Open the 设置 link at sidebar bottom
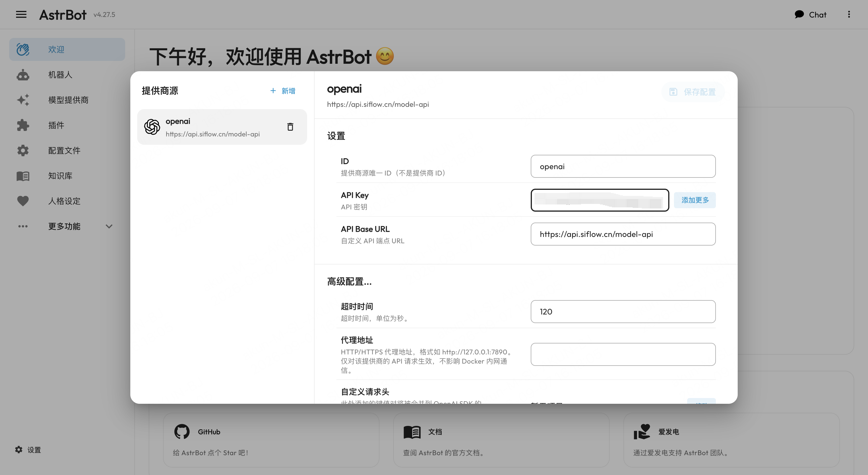 [28, 450]
